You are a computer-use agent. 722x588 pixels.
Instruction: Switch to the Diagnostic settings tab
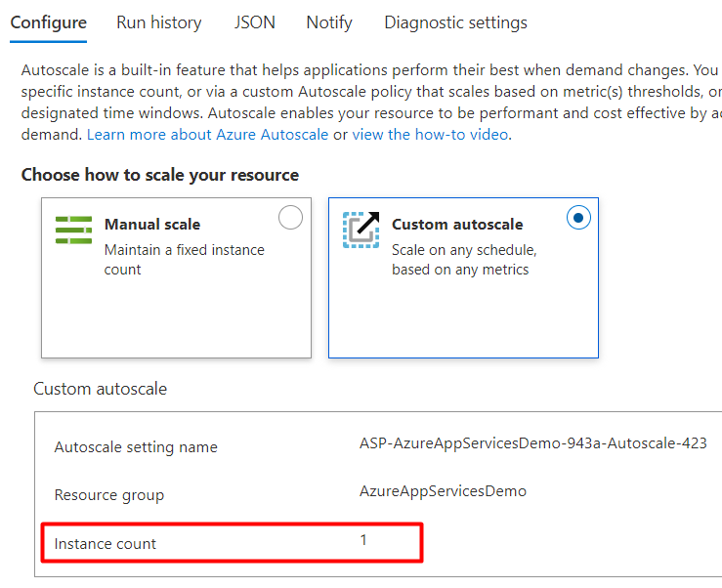pos(455,22)
